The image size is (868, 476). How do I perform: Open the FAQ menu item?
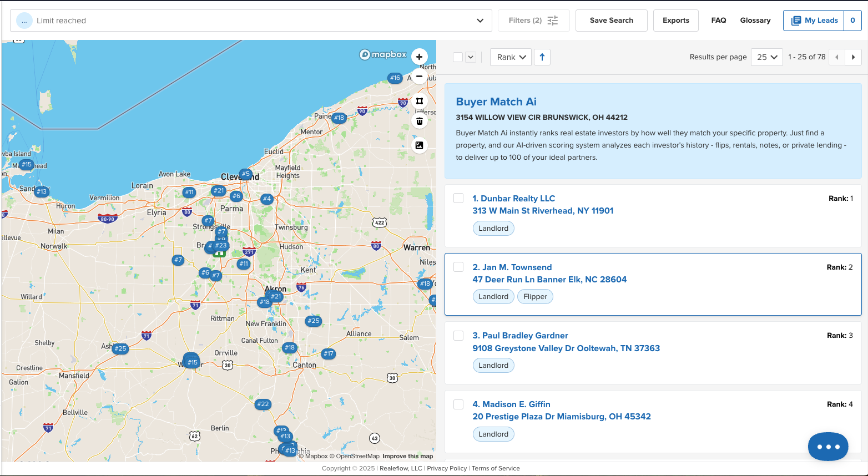tap(719, 21)
